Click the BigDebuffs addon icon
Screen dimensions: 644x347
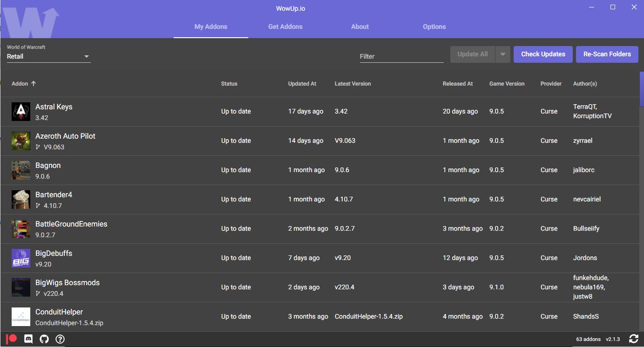20,258
